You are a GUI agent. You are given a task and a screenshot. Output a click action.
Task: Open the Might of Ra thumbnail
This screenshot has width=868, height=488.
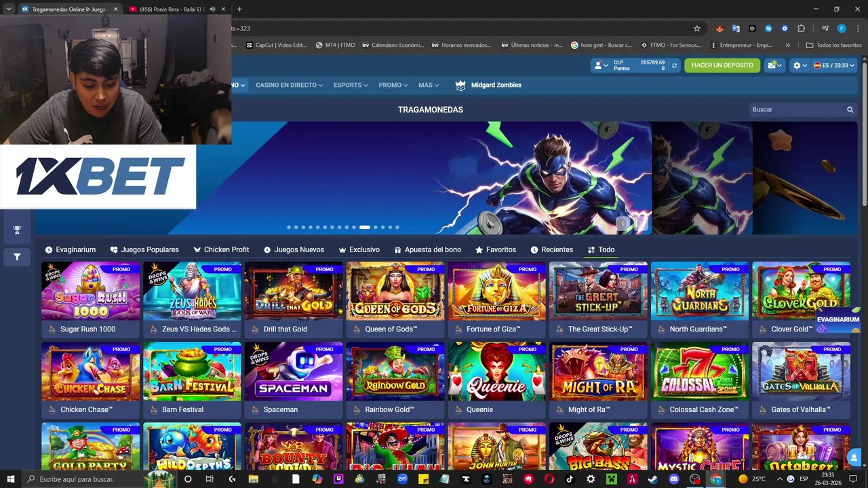598,371
